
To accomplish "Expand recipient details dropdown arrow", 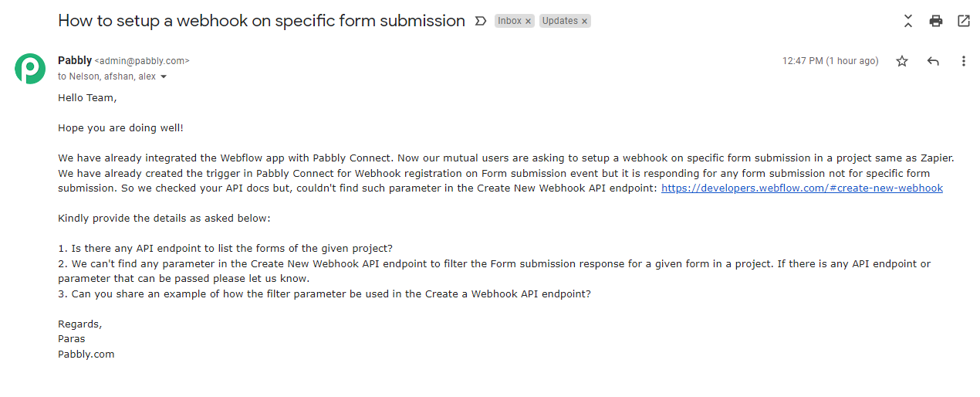I will coord(164,77).
